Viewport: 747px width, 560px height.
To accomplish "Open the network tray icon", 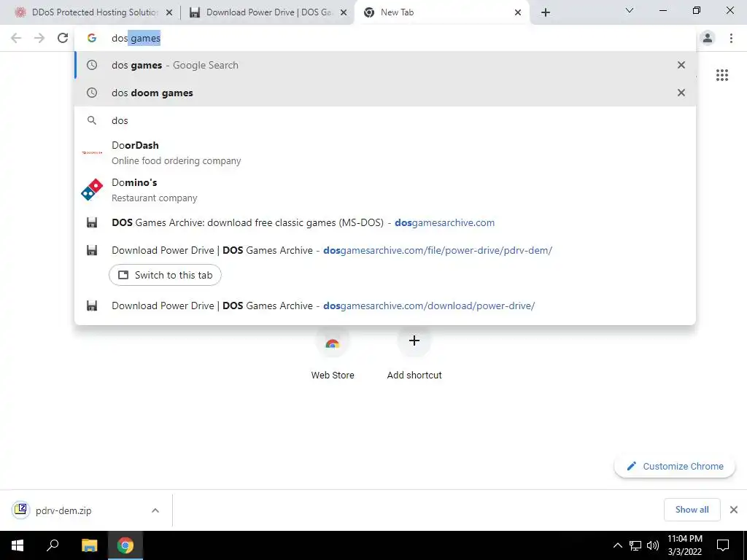I will click(635, 545).
